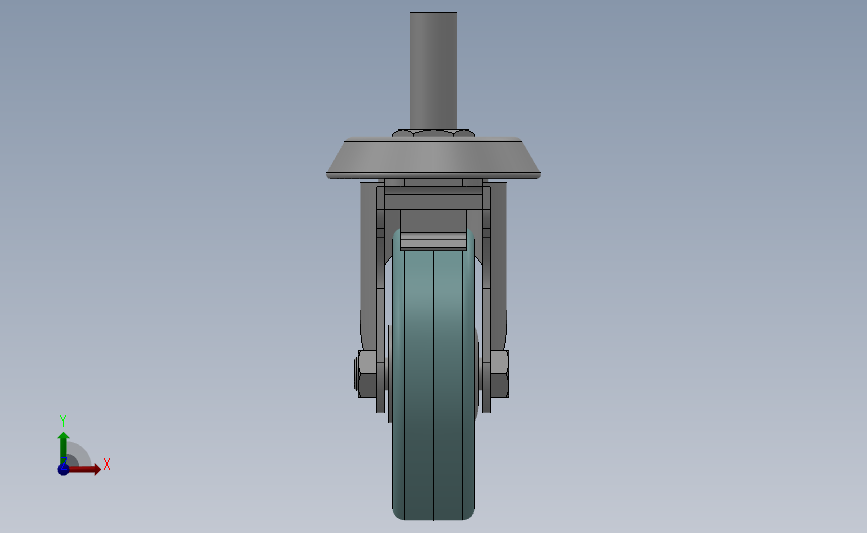The image size is (867, 533).
Task: Select the conical top plate of the caster
Action: pos(434,158)
